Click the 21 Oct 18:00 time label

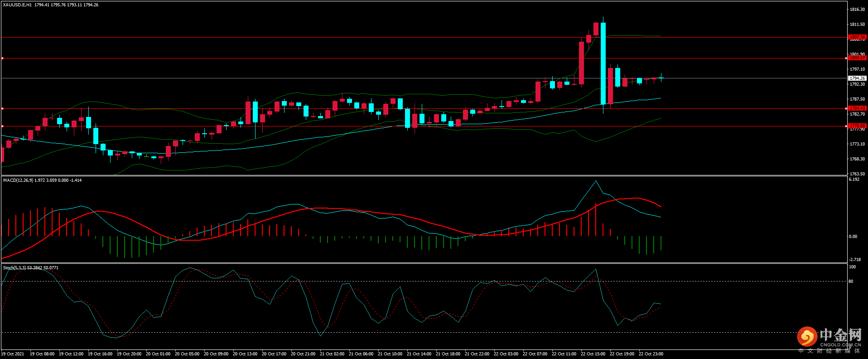coord(448,354)
